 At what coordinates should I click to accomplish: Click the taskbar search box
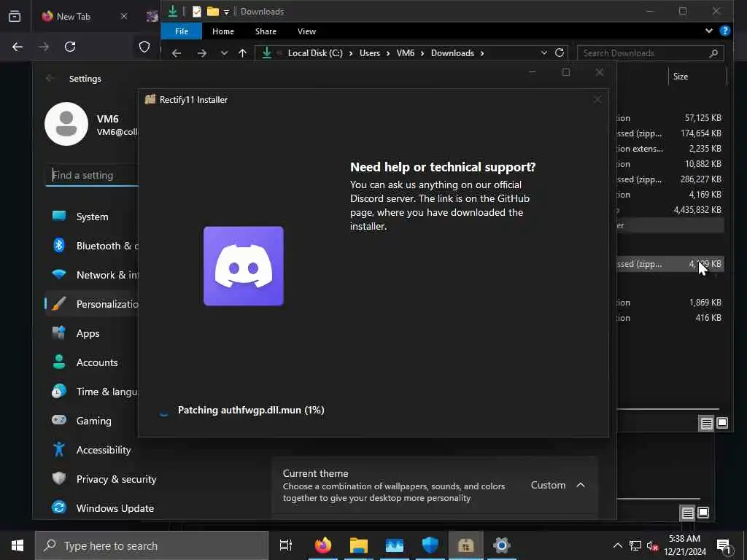(x=152, y=545)
